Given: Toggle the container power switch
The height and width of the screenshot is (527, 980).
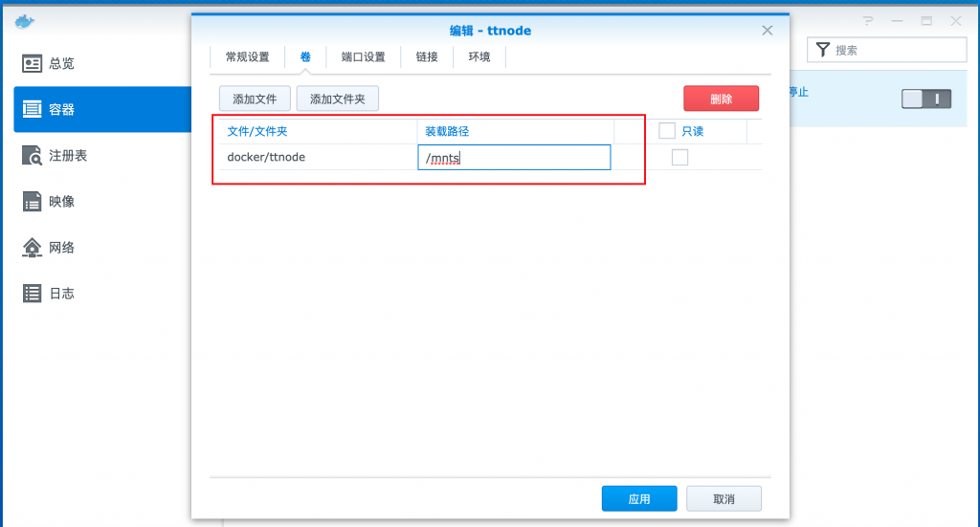Looking at the screenshot, I should point(926,99).
